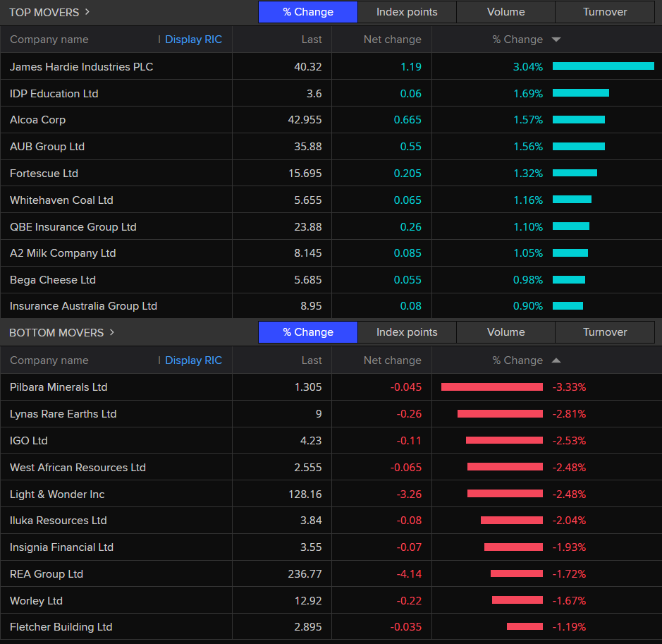
Task: Open Insurance Australia Group Ltd entry
Action: [x=84, y=305]
